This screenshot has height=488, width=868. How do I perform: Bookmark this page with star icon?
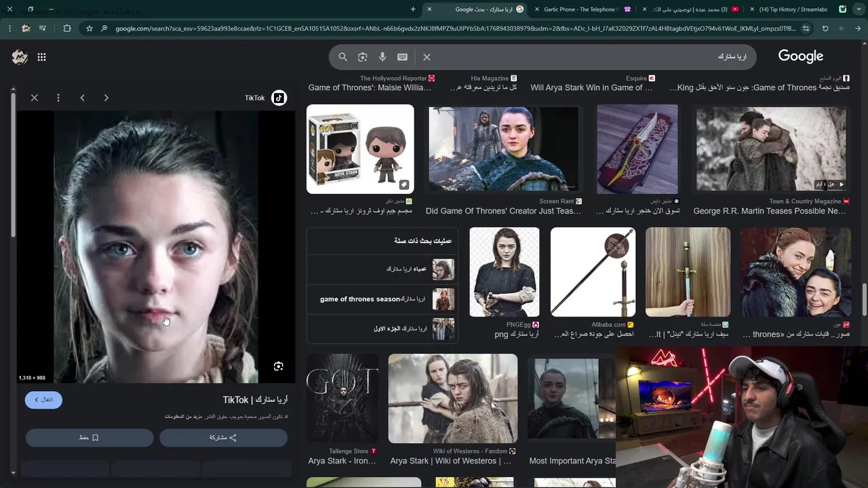pos(89,28)
